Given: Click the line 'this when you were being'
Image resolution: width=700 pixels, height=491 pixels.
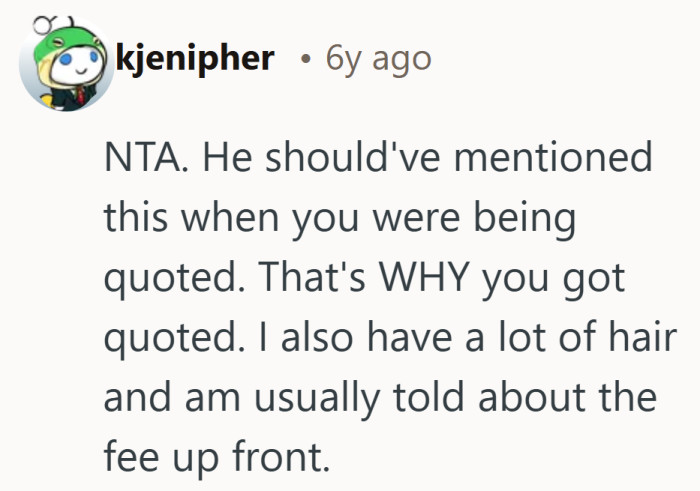Looking at the screenshot, I should (x=340, y=219).
